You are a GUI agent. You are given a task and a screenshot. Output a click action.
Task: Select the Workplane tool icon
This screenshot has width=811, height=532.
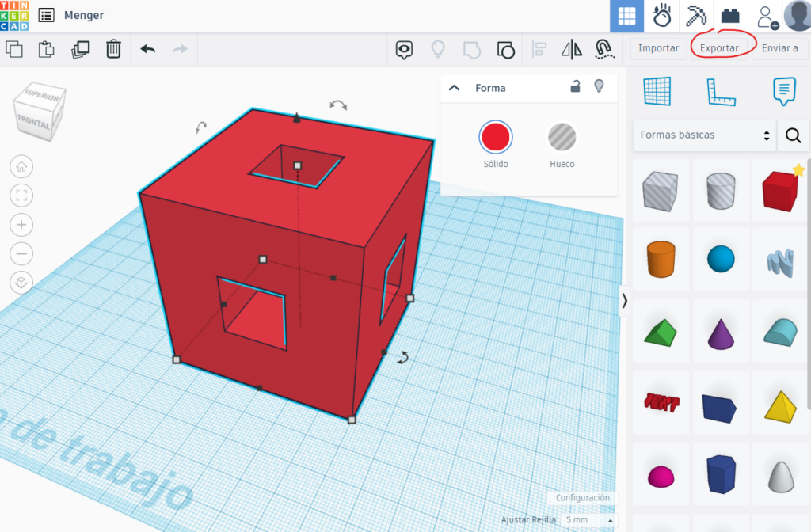657,91
